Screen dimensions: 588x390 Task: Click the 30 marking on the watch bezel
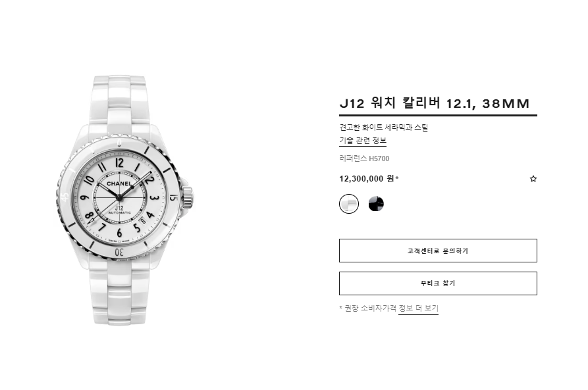coord(119,252)
